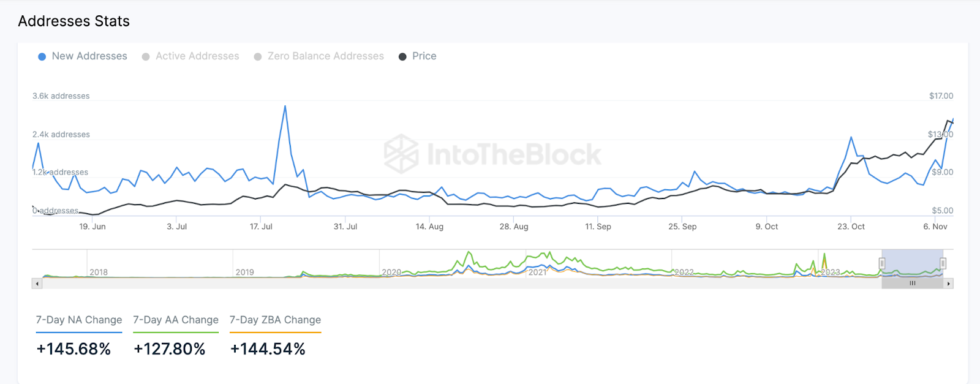The width and height of the screenshot is (980, 384).
Task: Enable the Zero Balance Addresses series
Action: tap(325, 56)
